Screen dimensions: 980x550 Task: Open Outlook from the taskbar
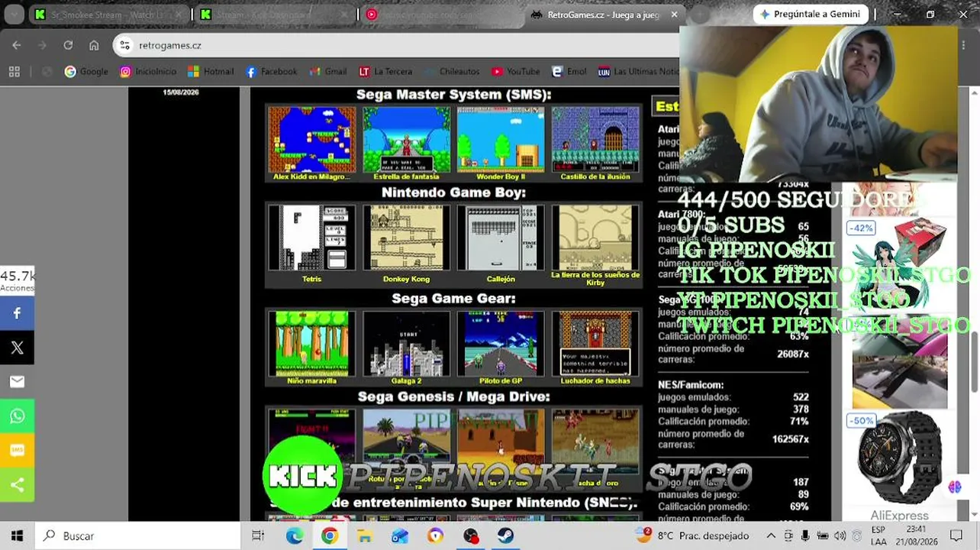pyautogui.click(x=400, y=535)
